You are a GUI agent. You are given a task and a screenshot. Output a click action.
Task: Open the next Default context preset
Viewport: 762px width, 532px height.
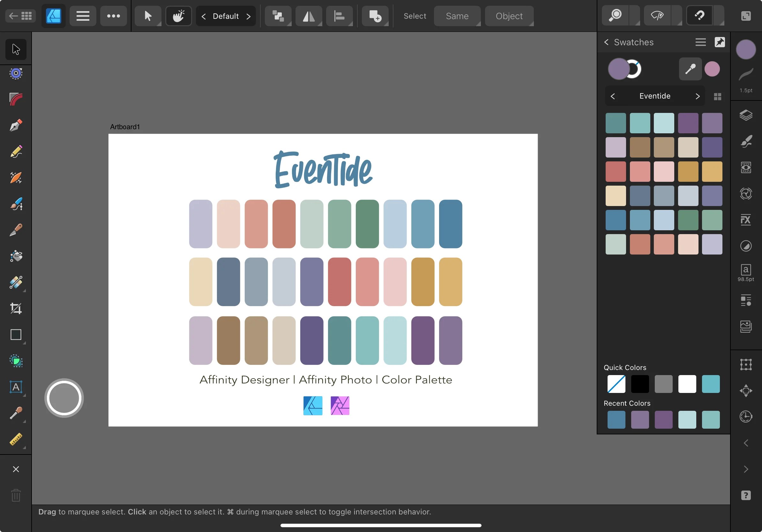[x=249, y=16]
